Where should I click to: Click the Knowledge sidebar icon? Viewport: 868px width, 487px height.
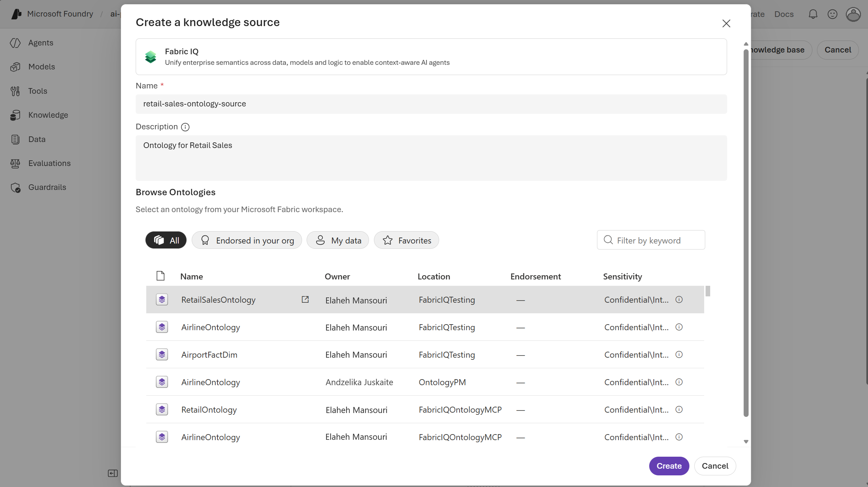coord(15,115)
